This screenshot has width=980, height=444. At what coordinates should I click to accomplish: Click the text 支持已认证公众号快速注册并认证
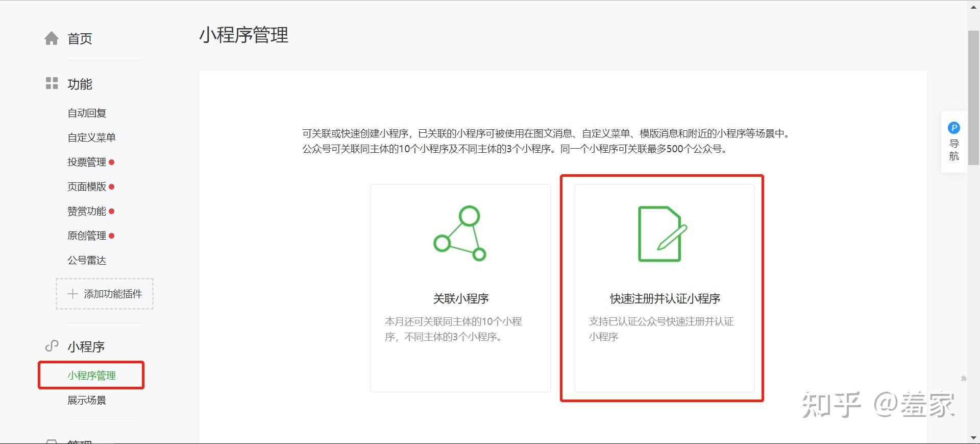pyautogui.click(x=661, y=321)
